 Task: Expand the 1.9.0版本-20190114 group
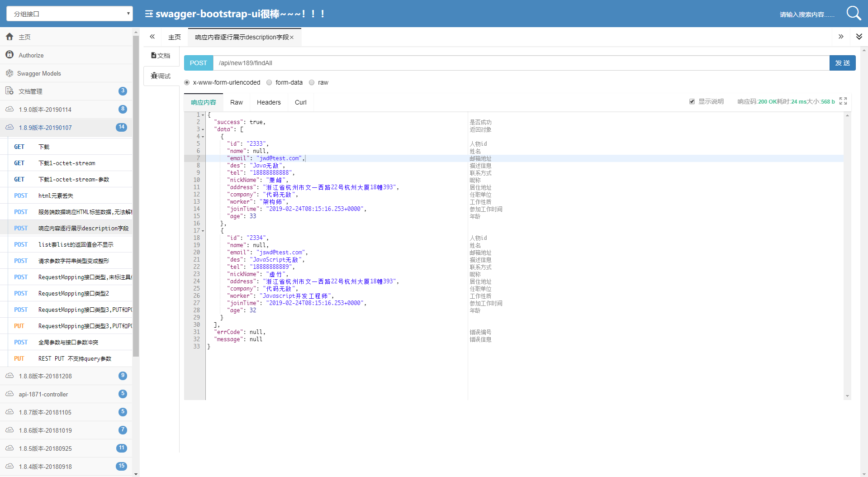(x=66, y=109)
